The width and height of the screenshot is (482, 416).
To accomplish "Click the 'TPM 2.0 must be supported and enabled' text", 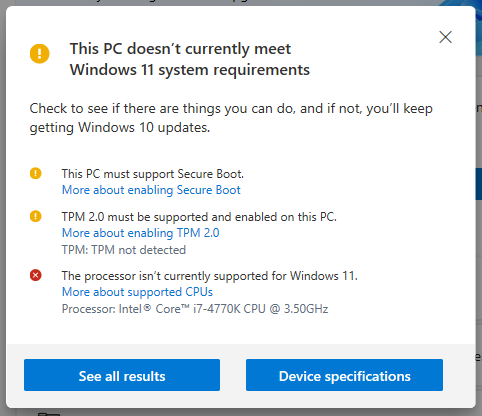I will [199, 217].
